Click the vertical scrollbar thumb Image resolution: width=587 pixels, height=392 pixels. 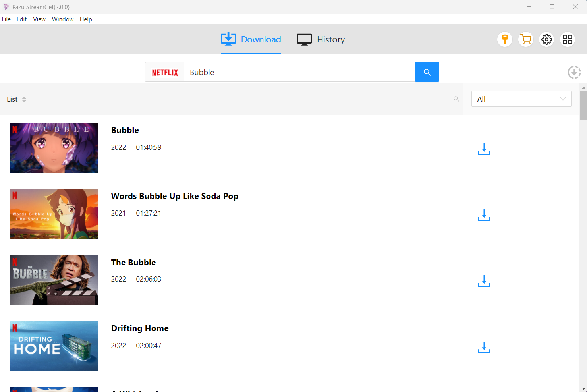coord(583,105)
